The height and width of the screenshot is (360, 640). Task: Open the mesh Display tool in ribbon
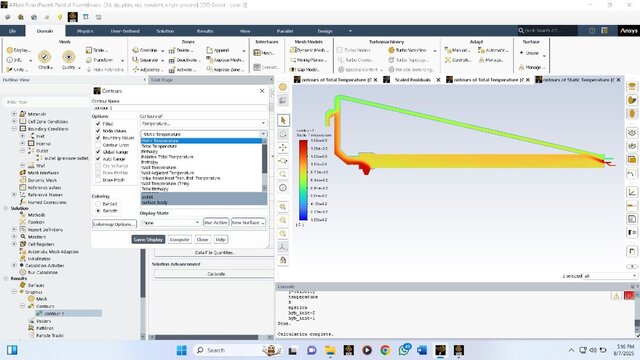(18, 50)
